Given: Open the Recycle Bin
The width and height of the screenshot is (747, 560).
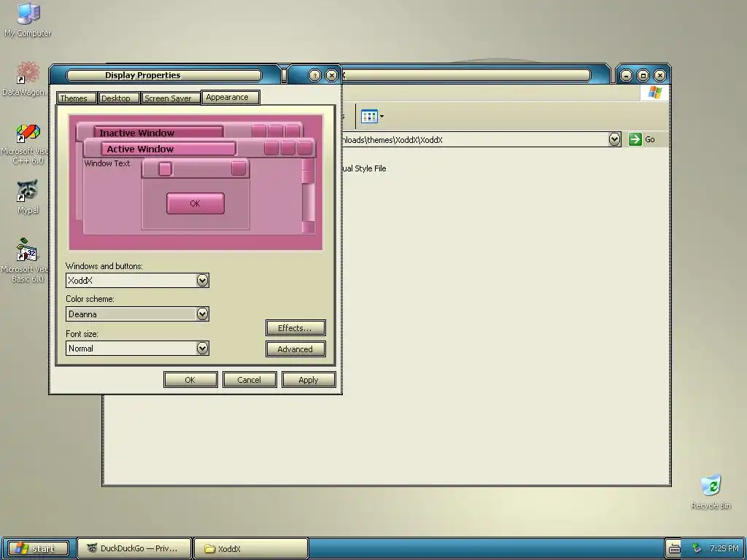Looking at the screenshot, I should pos(711,492).
